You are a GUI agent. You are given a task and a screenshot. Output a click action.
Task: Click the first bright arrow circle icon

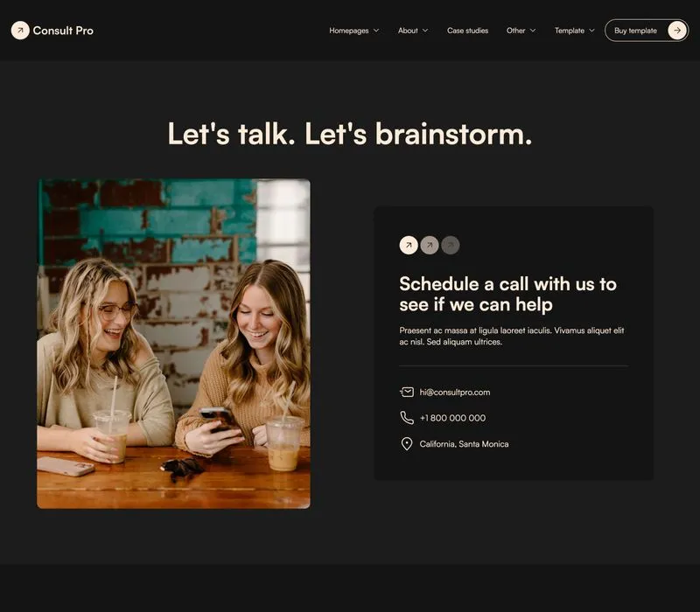coord(409,245)
